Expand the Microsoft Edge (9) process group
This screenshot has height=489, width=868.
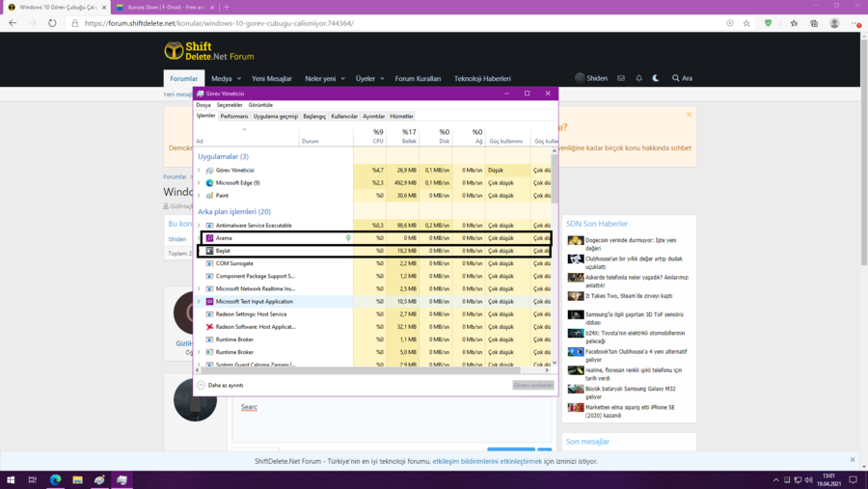[199, 182]
